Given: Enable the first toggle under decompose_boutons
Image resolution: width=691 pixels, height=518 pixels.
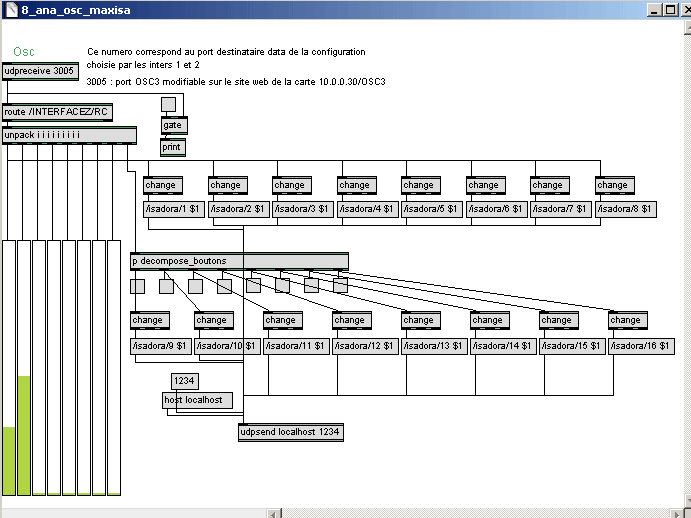Looking at the screenshot, I should [137, 286].
